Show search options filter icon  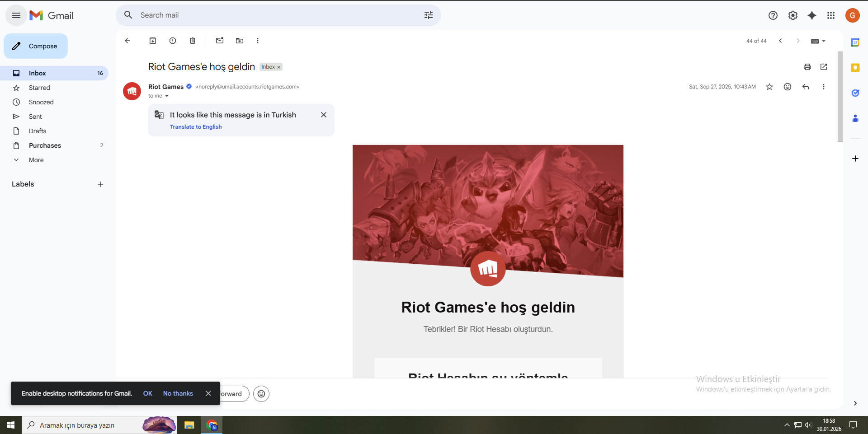pos(429,15)
